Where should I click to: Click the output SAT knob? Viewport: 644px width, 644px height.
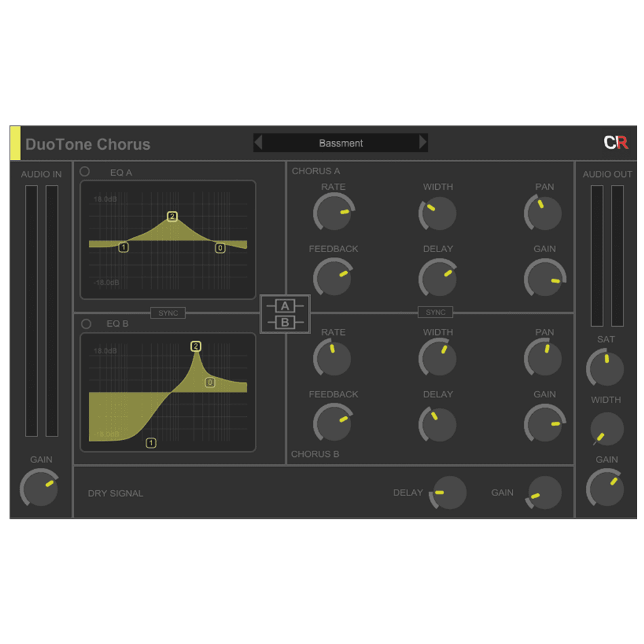[605, 368]
